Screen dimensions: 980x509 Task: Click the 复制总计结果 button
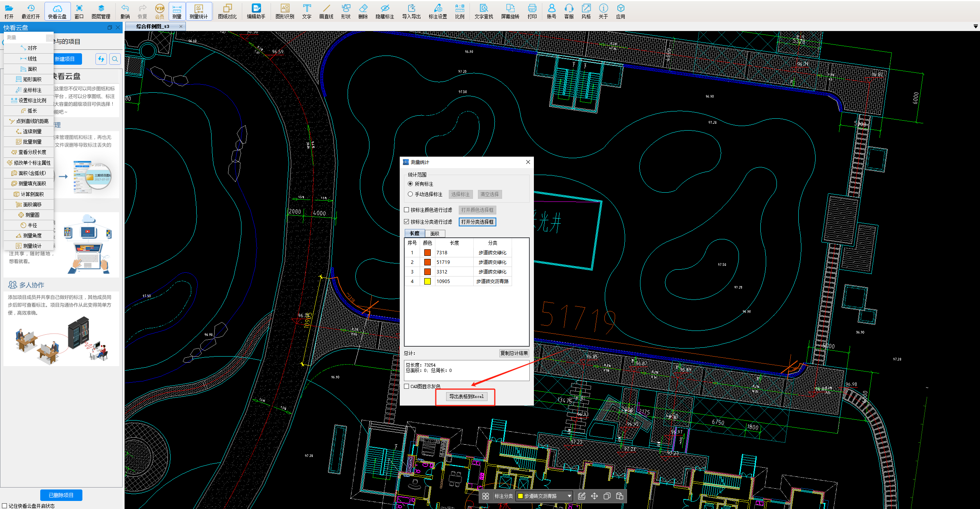point(514,353)
